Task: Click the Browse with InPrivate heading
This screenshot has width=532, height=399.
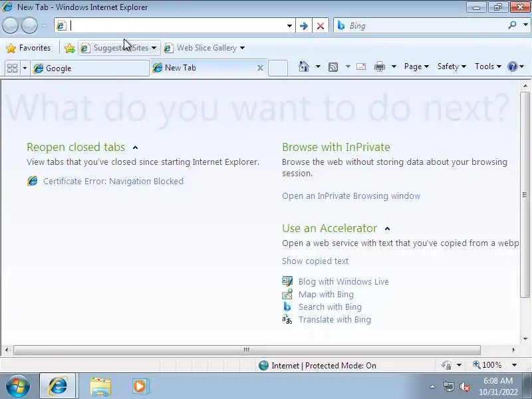Action: tap(336, 147)
